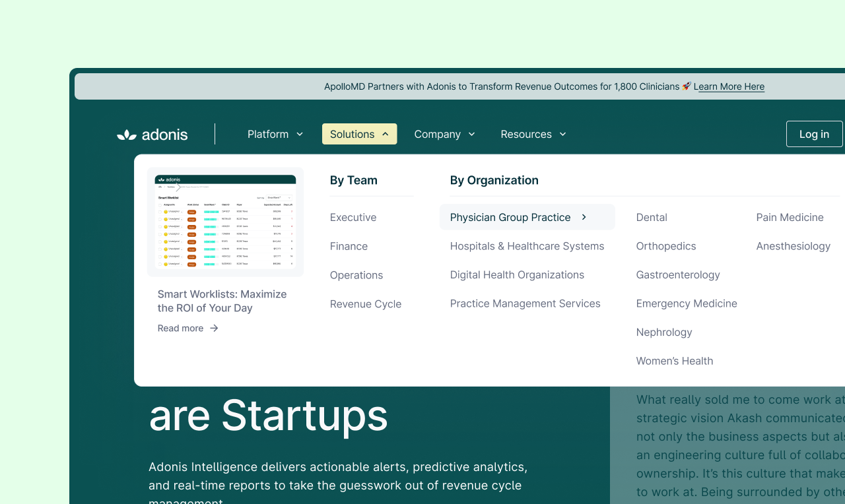Click the Read more arrow icon
The image size is (845, 504).
[214, 328]
